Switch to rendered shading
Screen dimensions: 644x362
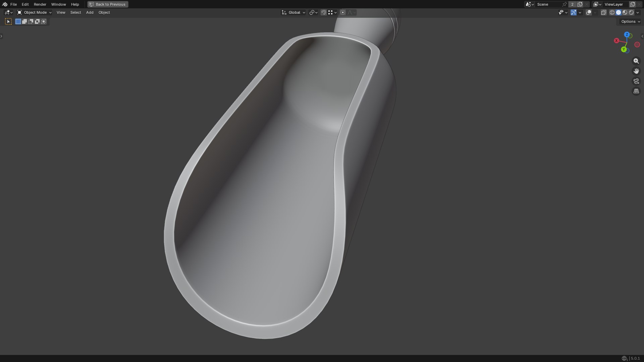pos(631,12)
